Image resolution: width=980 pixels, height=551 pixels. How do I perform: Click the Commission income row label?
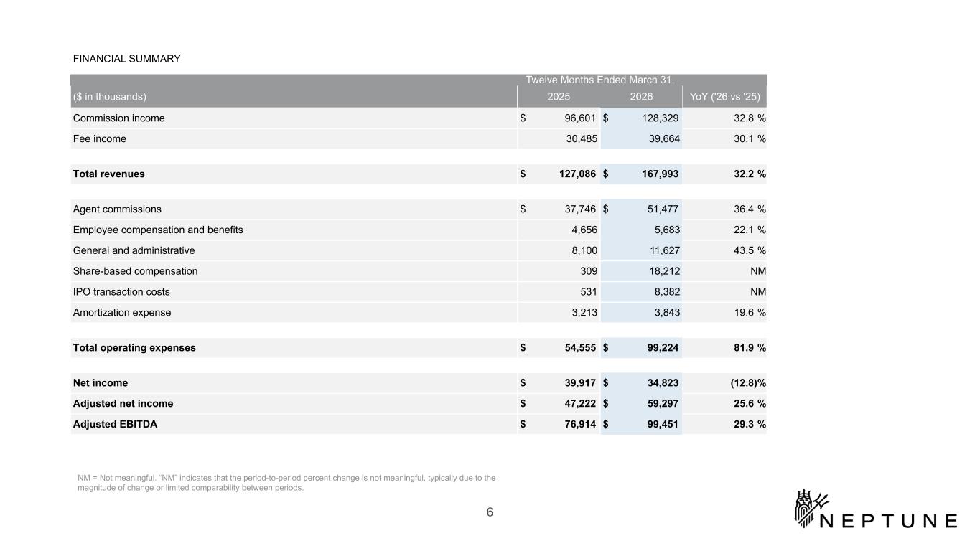click(x=119, y=118)
